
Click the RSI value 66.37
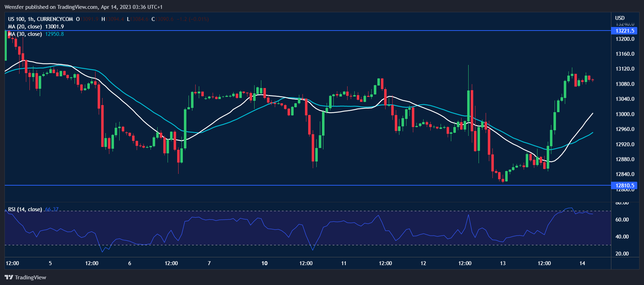52,209
